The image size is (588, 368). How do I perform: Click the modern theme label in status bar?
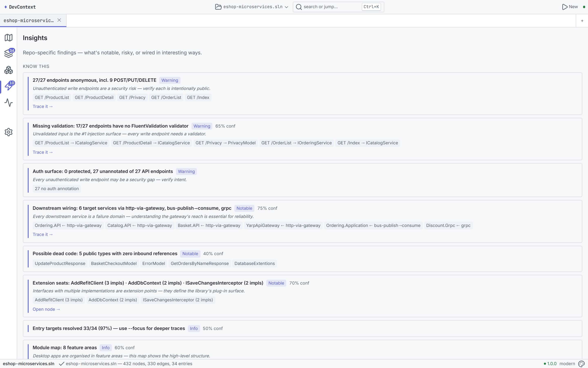(567, 364)
